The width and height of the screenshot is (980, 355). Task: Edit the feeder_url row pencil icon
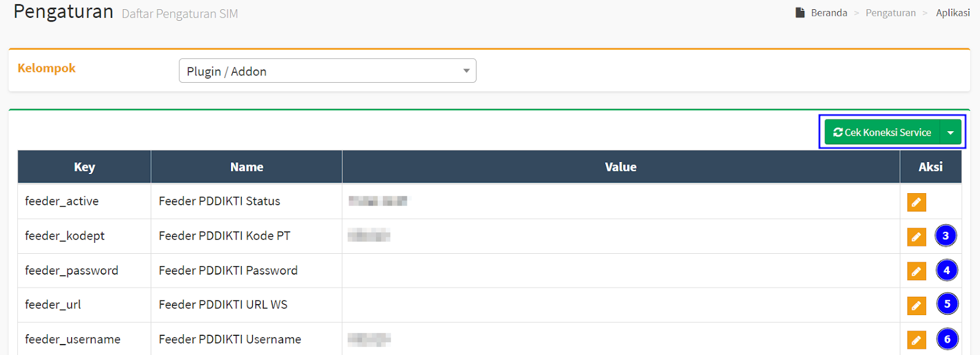pyautogui.click(x=916, y=305)
